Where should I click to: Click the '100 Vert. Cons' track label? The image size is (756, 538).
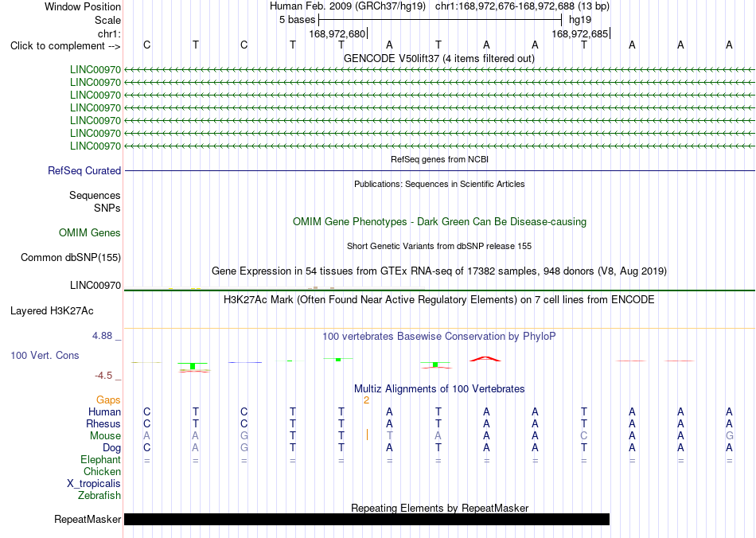tap(45, 356)
